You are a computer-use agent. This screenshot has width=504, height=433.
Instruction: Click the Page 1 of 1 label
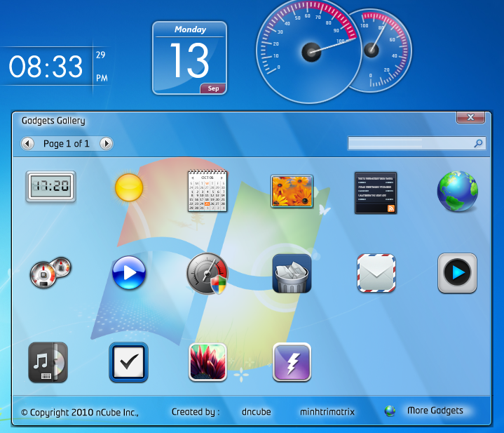pyautogui.click(x=67, y=144)
